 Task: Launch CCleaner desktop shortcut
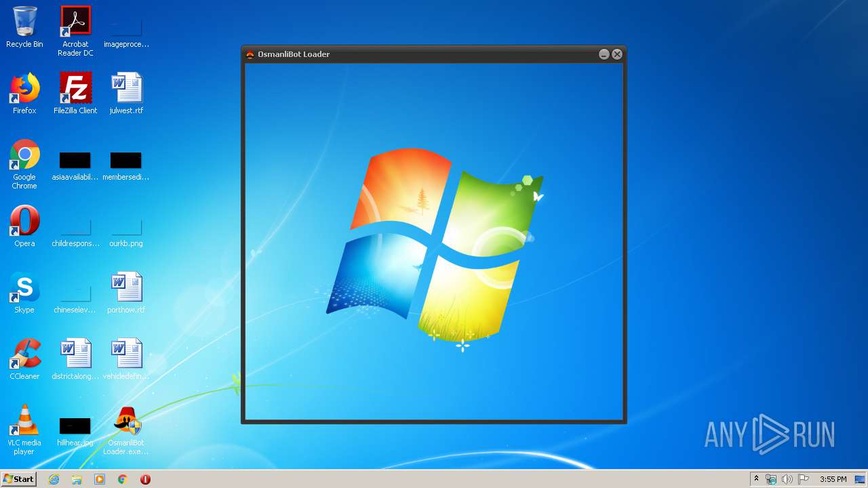[x=24, y=359]
